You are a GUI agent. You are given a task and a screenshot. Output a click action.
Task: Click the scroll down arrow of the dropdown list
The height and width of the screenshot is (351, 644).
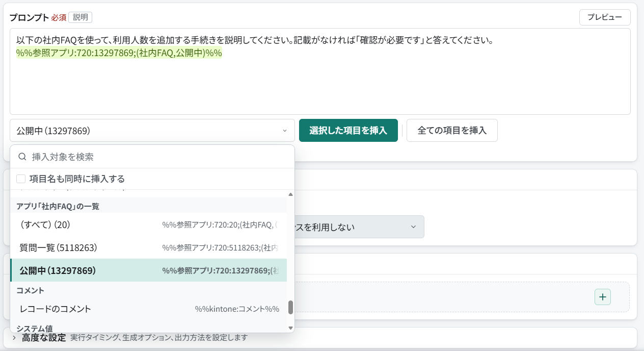coord(291,328)
